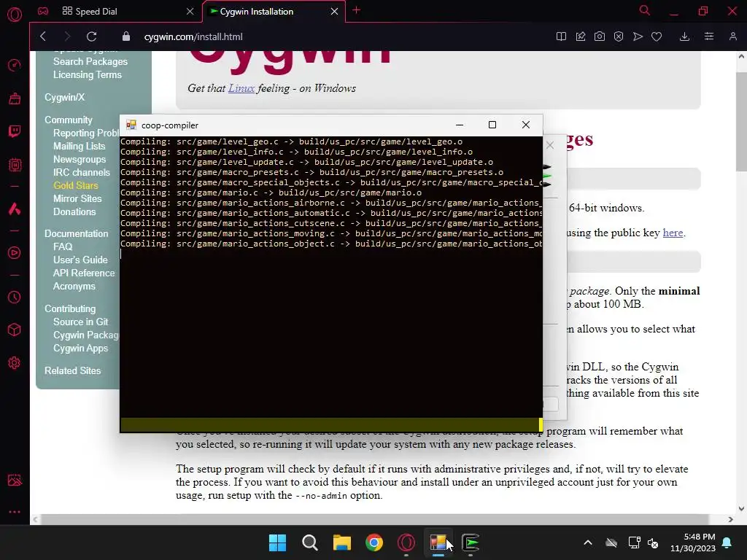
Task: Open Licensing Terms link
Action: (88, 75)
